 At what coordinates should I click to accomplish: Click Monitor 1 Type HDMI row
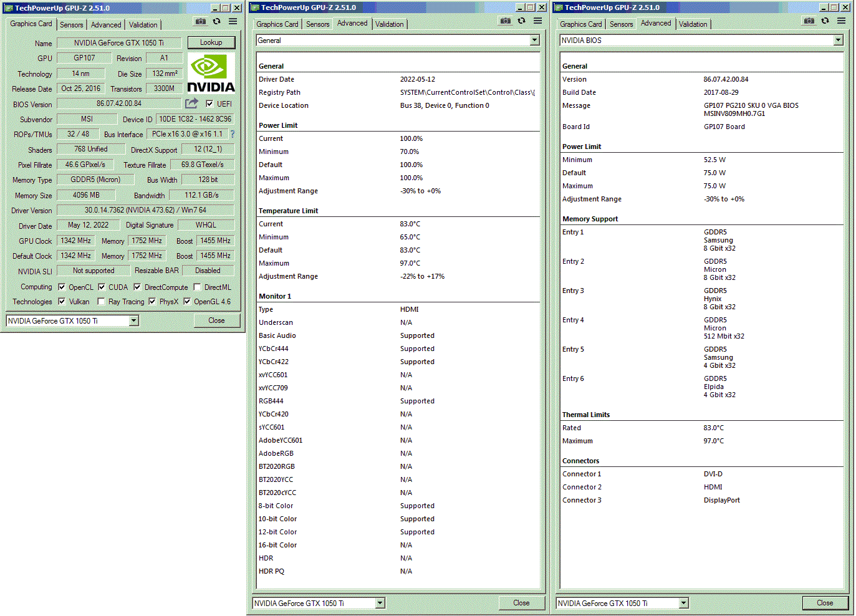[398, 309]
